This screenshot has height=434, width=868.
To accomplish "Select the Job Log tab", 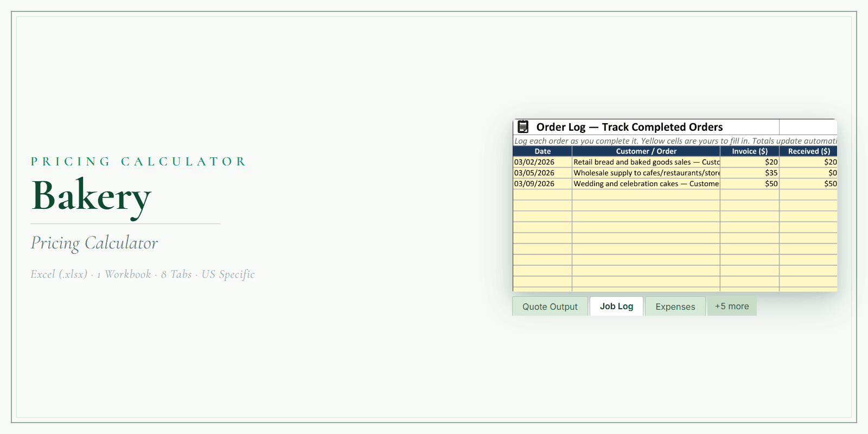I will [x=616, y=306].
